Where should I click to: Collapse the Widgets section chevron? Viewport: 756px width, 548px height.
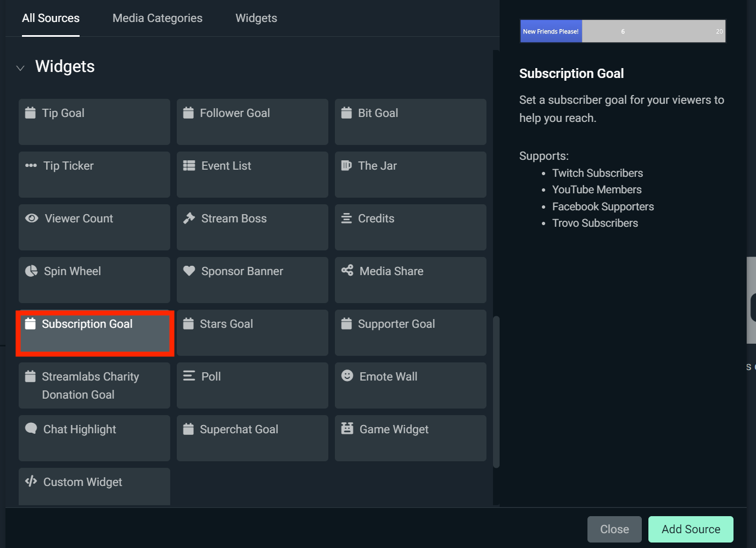20,68
